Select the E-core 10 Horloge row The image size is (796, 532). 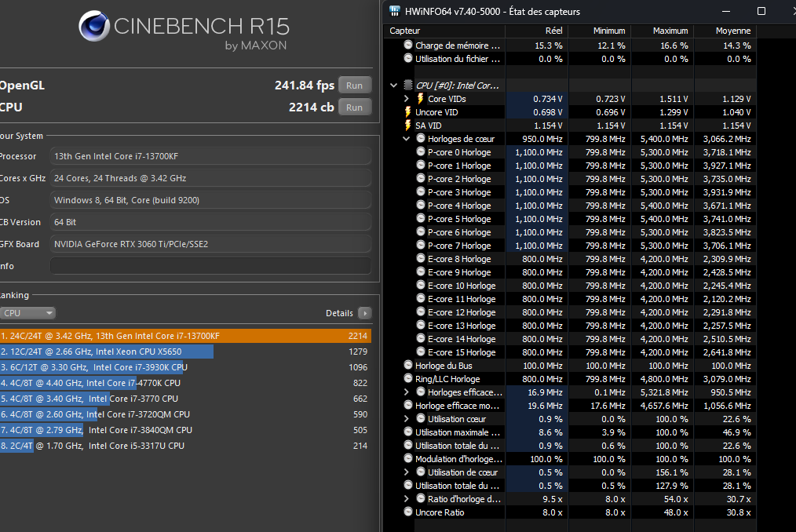tap(571, 286)
